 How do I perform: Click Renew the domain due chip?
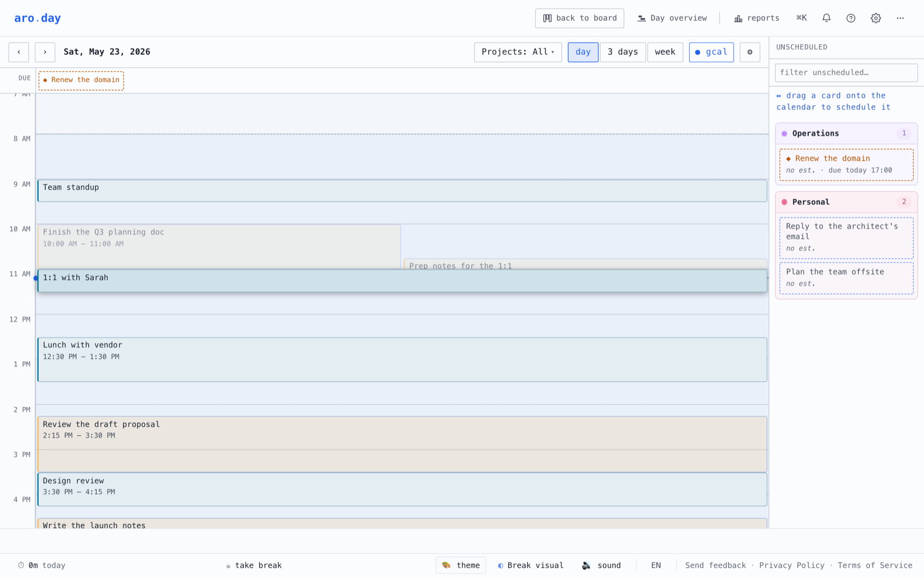point(81,80)
